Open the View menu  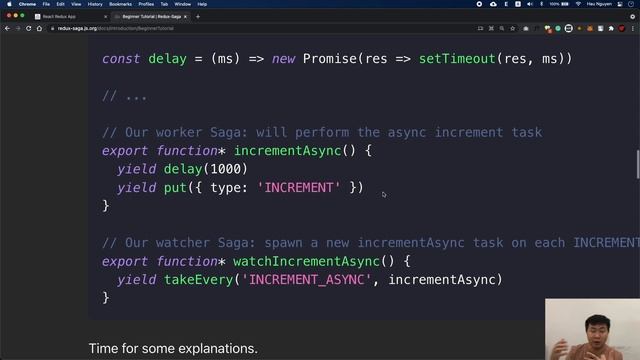click(x=76, y=4)
